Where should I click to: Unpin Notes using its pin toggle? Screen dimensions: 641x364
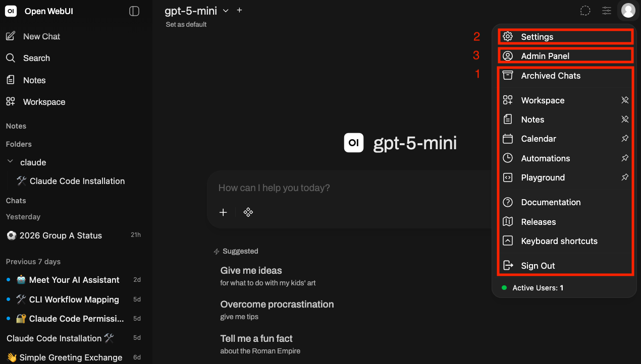pyautogui.click(x=625, y=119)
